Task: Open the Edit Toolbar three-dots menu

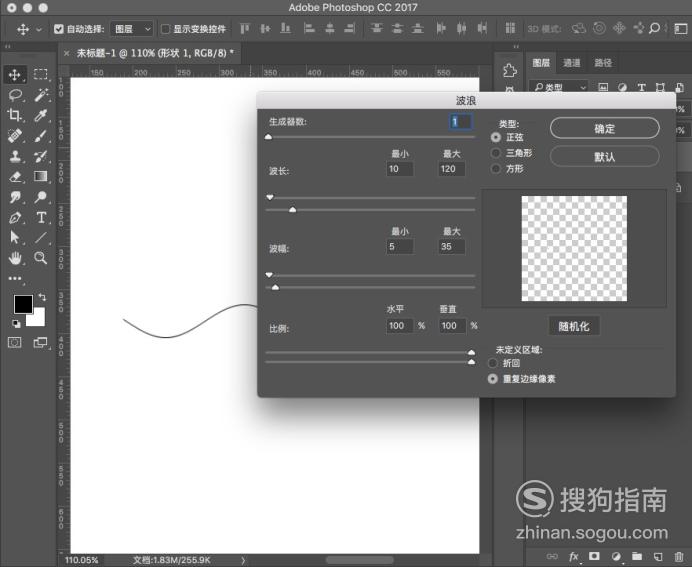Action: pos(15,278)
